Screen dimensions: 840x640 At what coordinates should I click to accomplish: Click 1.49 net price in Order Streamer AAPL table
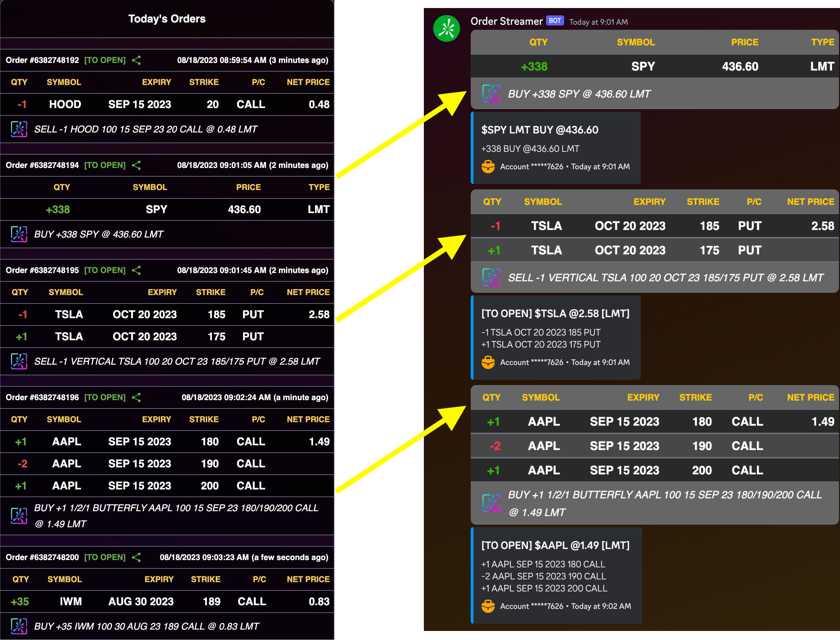click(x=823, y=422)
